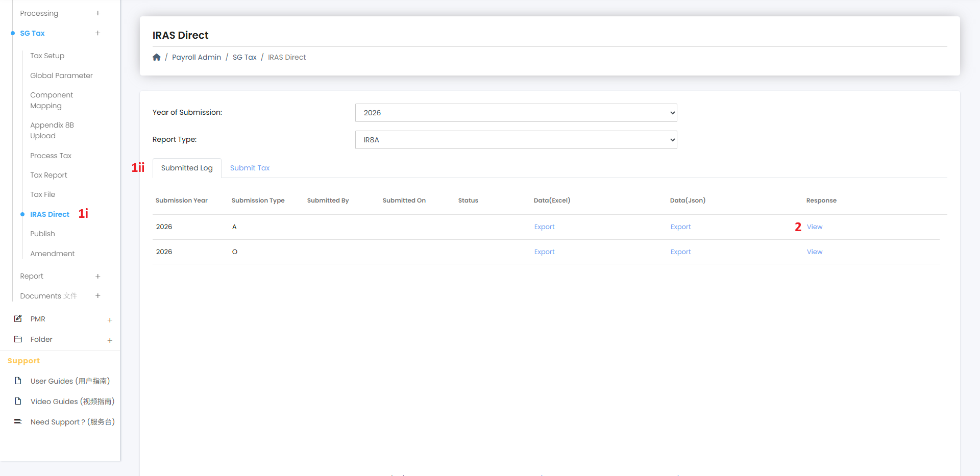Open Tax Setup in the sidebar
Image resolution: width=980 pixels, height=476 pixels.
pyautogui.click(x=47, y=56)
